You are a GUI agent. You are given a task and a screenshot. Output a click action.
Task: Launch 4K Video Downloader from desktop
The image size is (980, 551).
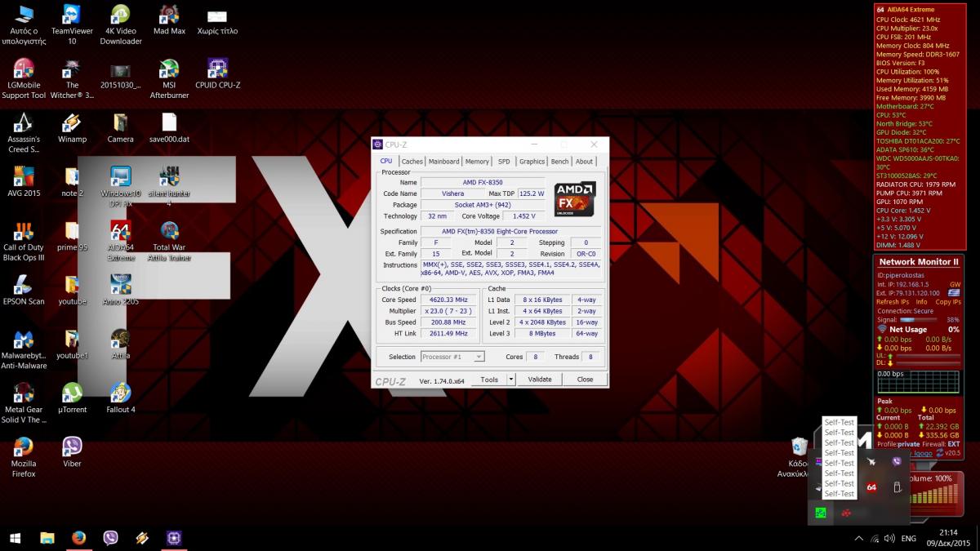(x=121, y=24)
